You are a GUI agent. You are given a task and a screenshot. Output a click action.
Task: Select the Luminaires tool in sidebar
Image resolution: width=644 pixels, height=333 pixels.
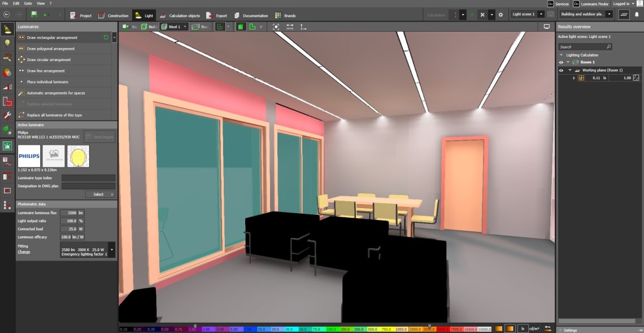tap(7, 29)
